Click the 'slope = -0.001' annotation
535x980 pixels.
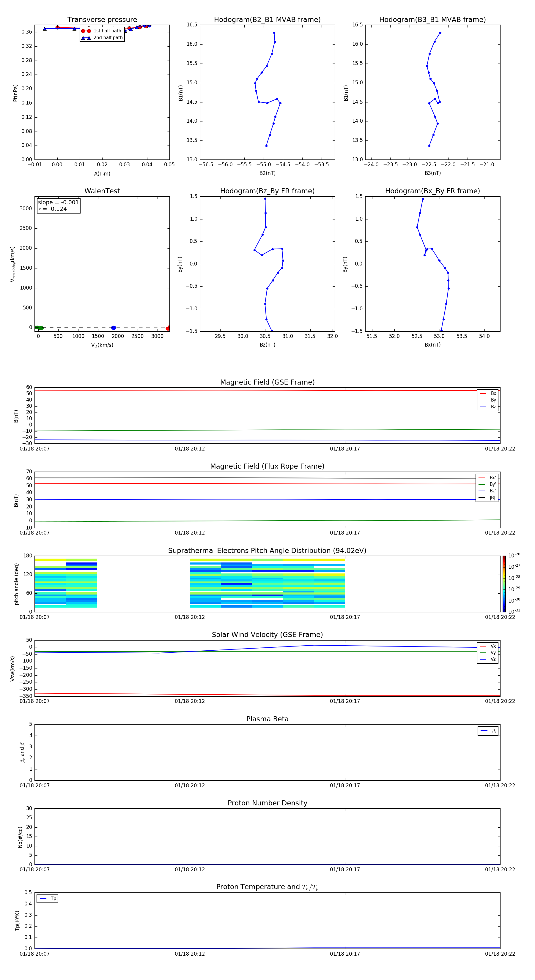click(58, 203)
